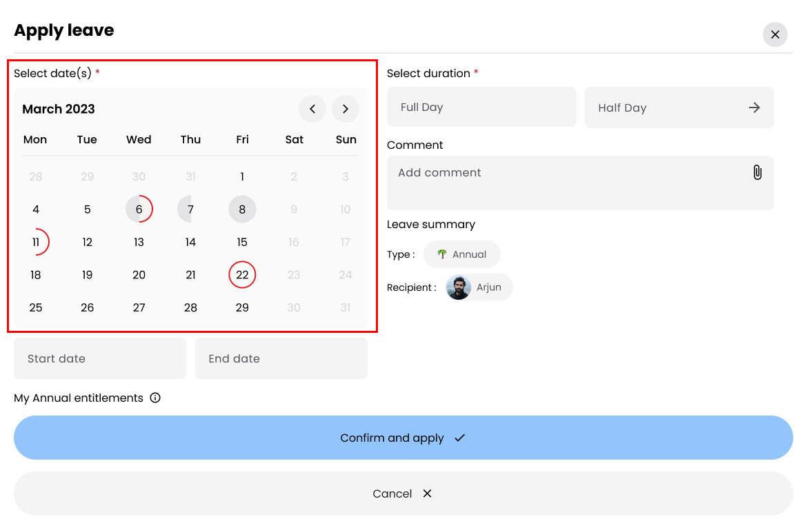Click the attachment paperclip icon in comment box
The height and width of the screenshot is (532, 807).
click(757, 172)
